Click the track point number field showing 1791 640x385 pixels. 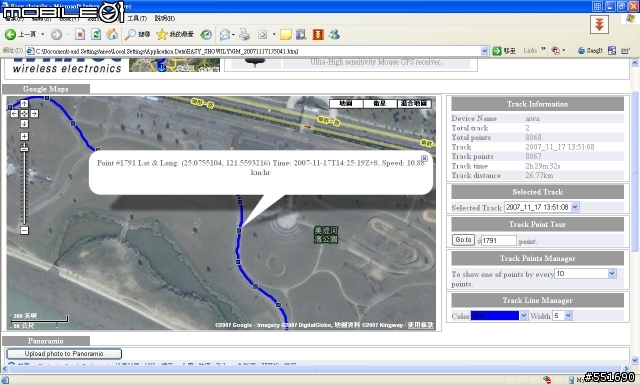tap(499, 240)
